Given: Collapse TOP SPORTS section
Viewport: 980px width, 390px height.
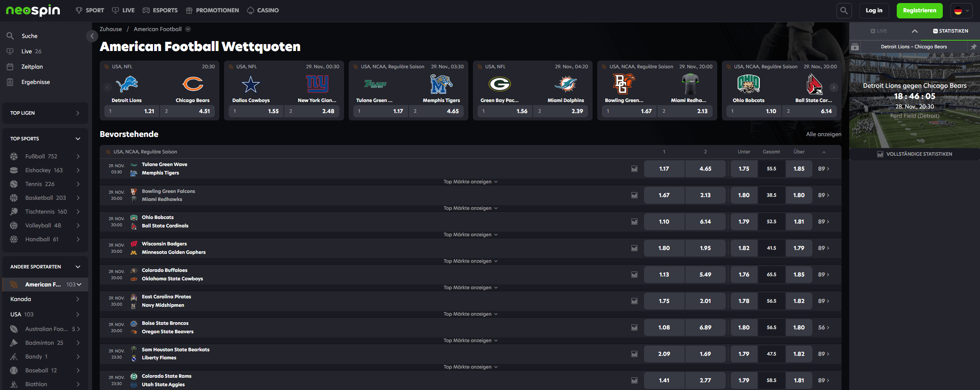Looking at the screenshot, I should pyautogui.click(x=45, y=139).
